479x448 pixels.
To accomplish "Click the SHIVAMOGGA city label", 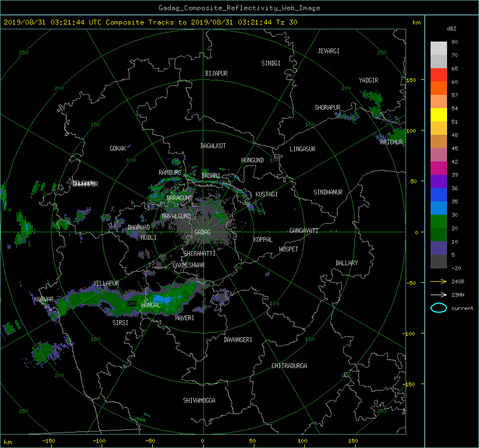I will pyautogui.click(x=199, y=401).
